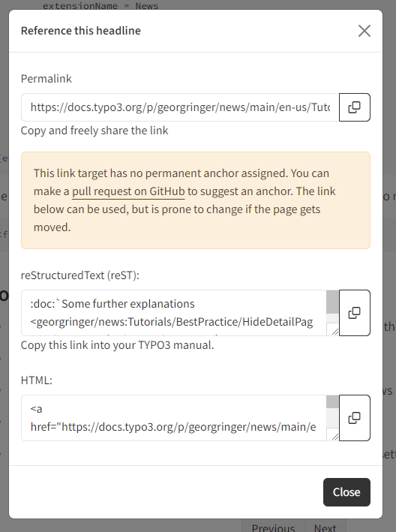Click the HTML scrollbar track below the thumb
Screen dimensions: 396x532
click(332, 418)
